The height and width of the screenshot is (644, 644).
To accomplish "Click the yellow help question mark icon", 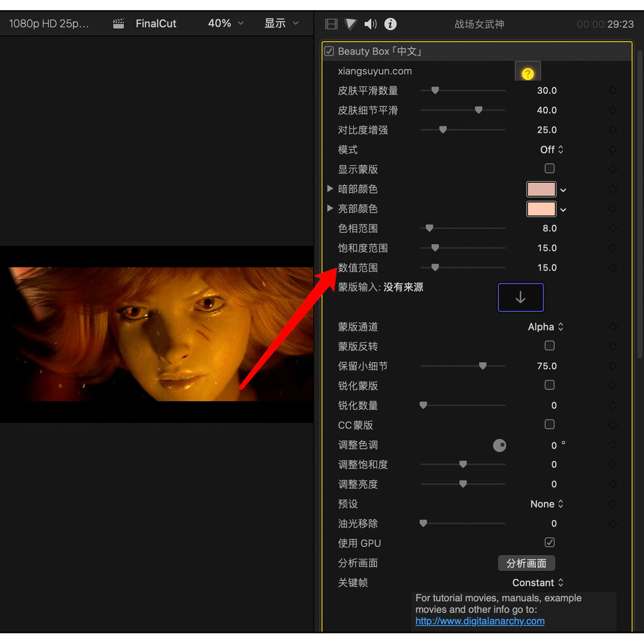I will click(x=528, y=74).
